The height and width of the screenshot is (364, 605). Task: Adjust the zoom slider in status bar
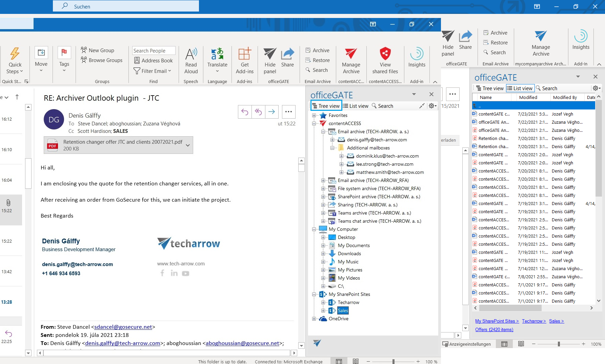393,362
